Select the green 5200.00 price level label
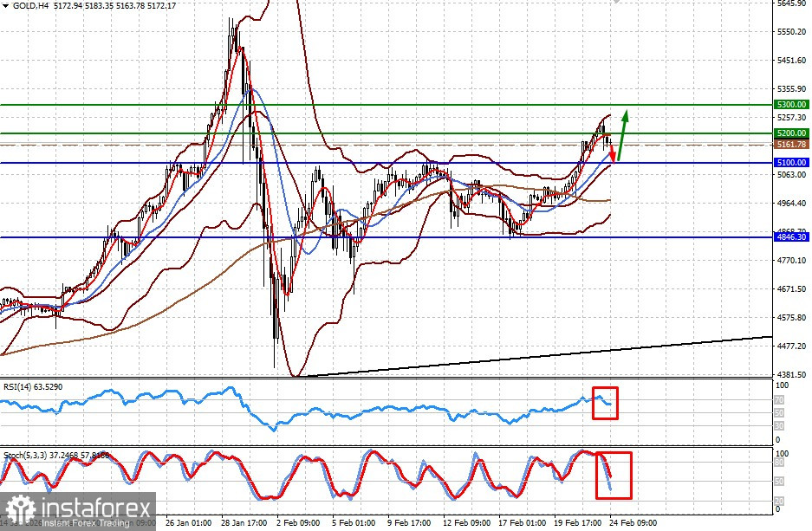 pos(792,133)
